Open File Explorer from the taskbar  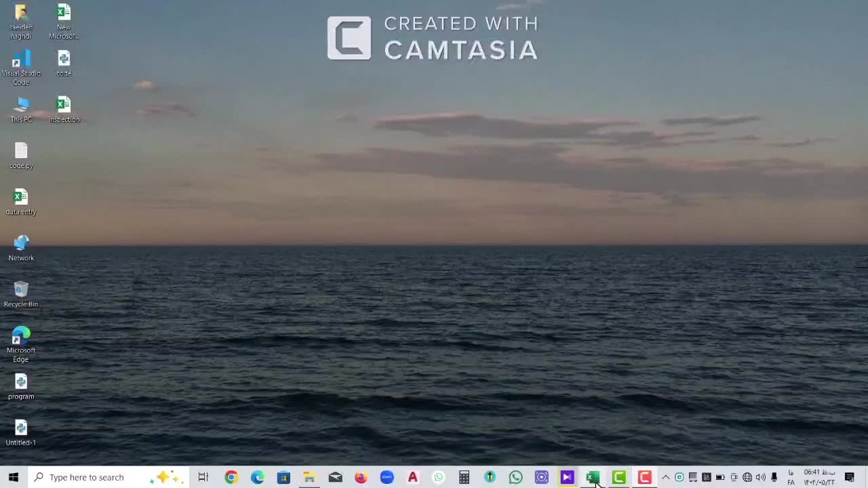pos(309,477)
